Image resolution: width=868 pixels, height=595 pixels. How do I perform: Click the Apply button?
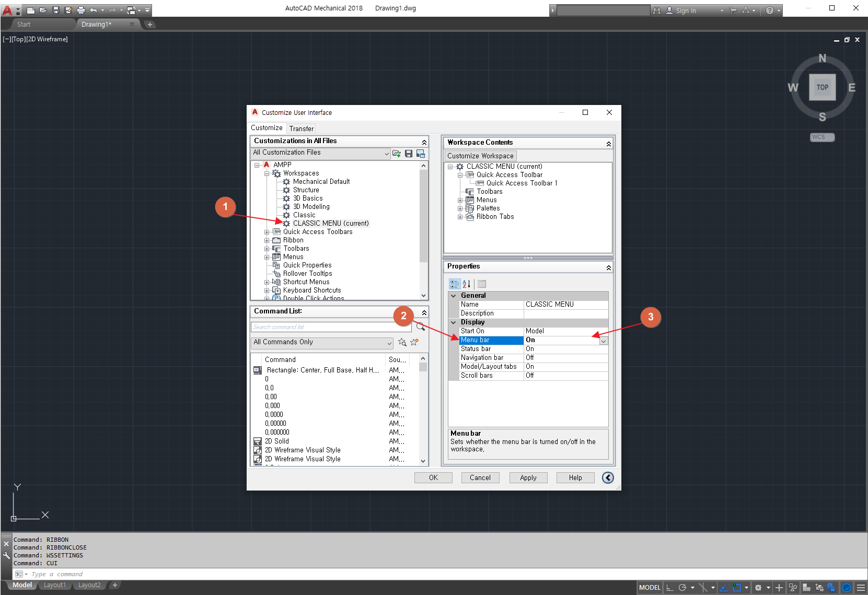[x=528, y=477]
